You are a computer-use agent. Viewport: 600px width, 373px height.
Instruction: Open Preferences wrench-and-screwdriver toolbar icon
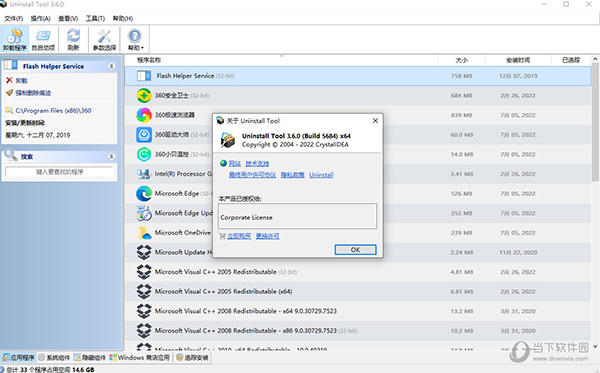pos(104,39)
